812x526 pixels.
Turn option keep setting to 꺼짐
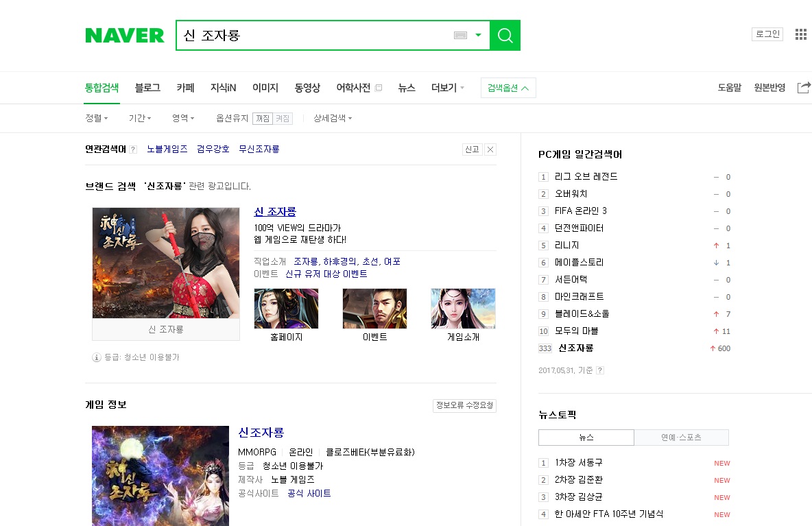point(263,119)
